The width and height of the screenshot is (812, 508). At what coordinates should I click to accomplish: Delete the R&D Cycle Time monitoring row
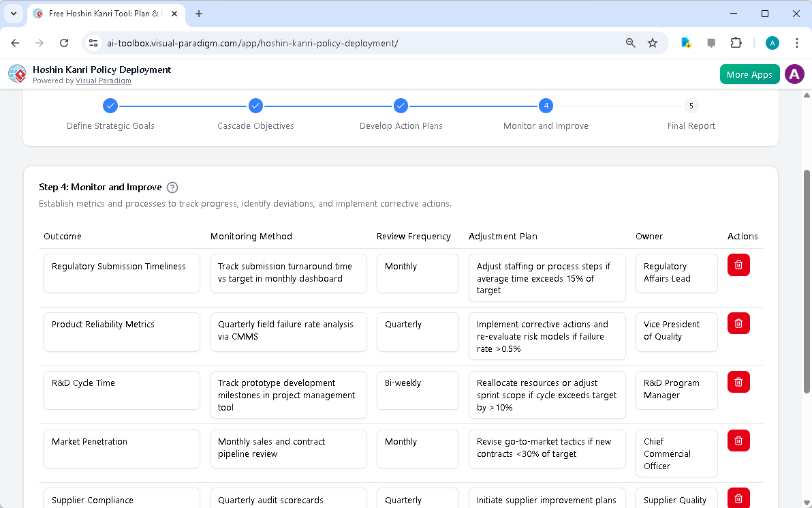point(738,382)
